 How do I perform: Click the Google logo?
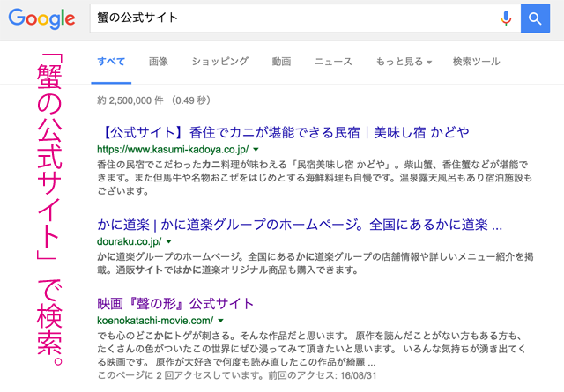coord(41,19)
